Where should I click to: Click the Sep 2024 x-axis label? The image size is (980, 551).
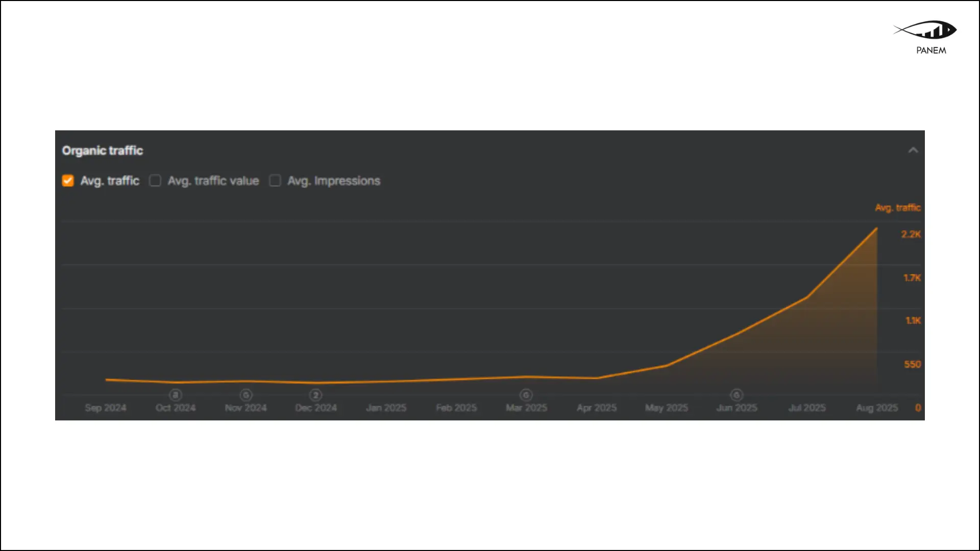(106, 408)
